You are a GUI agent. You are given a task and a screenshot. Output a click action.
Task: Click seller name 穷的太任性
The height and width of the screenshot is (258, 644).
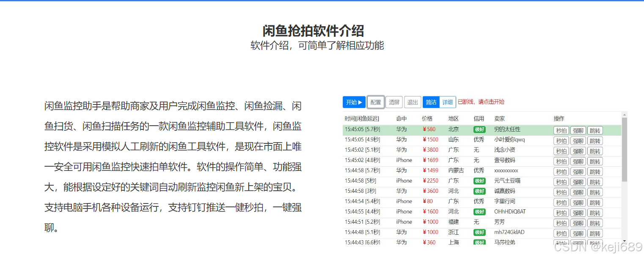[507, 129]
